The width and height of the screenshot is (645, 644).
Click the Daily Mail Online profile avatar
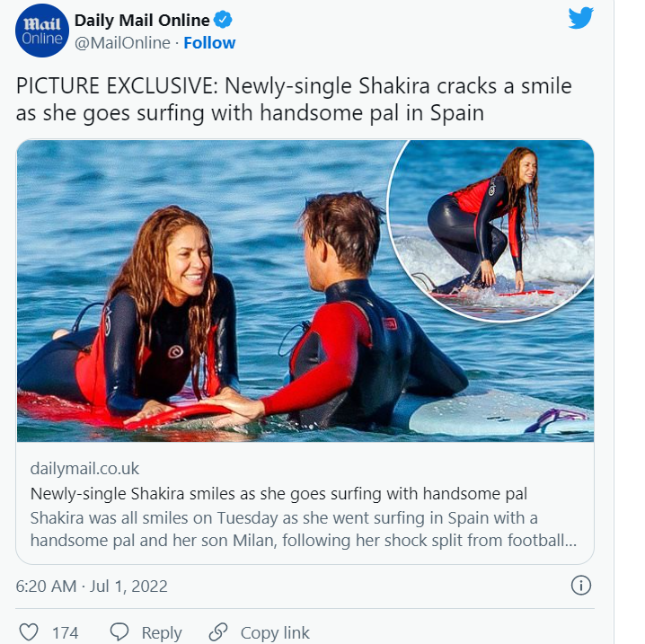pyautogui.click(x=42, y=31)
